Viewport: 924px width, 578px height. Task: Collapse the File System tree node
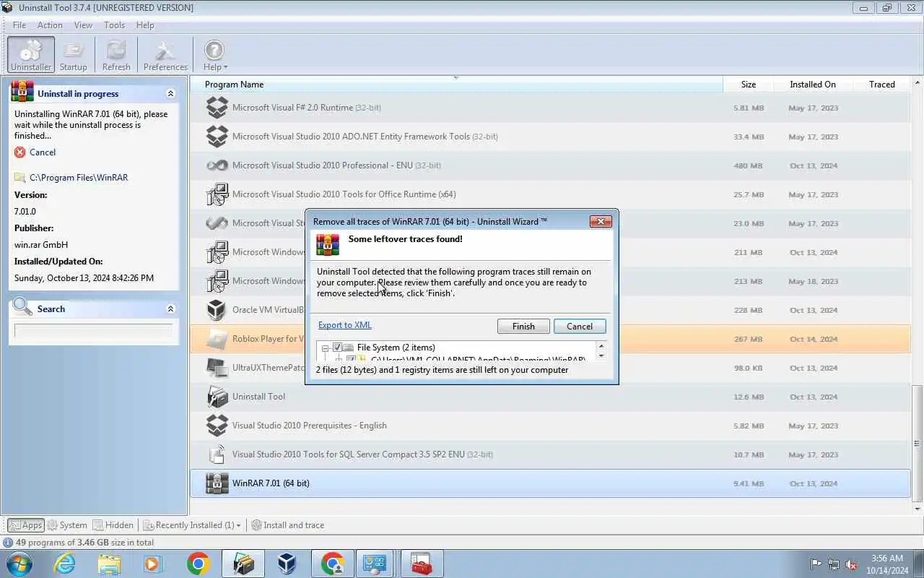[325, 348]
